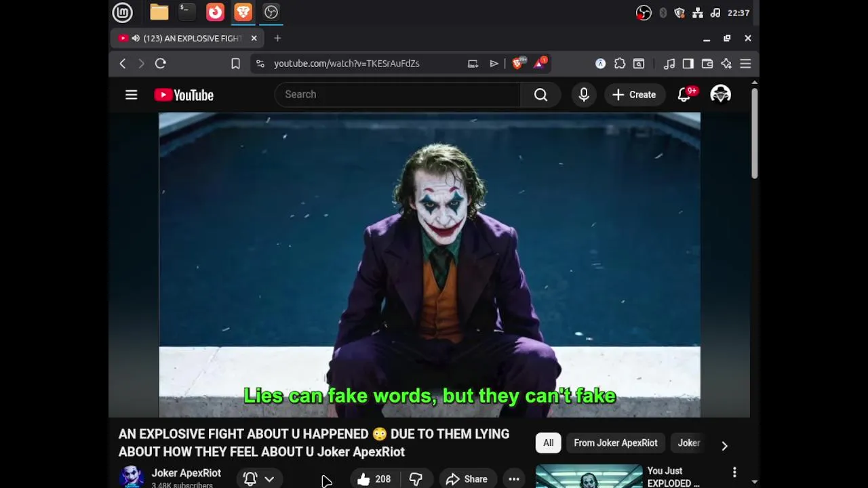
Task: Go to YouTube home via logo
Action: (x=184, y=95)
